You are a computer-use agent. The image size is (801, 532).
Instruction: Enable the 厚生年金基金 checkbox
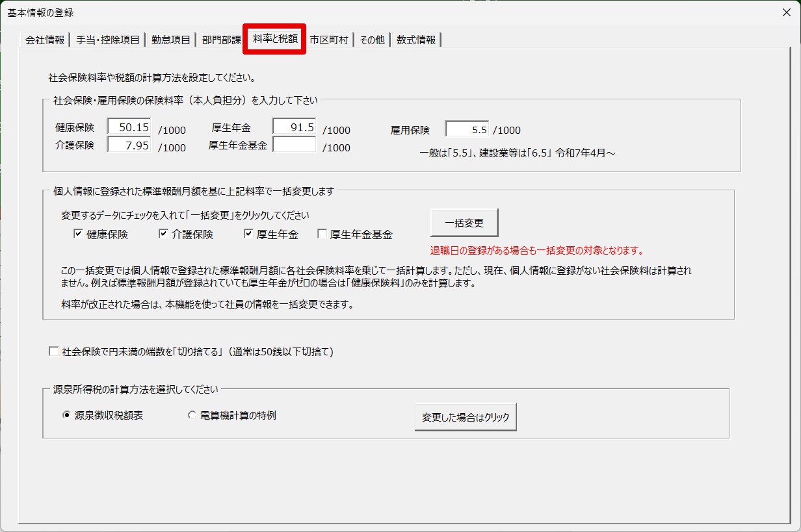[322, 234]
